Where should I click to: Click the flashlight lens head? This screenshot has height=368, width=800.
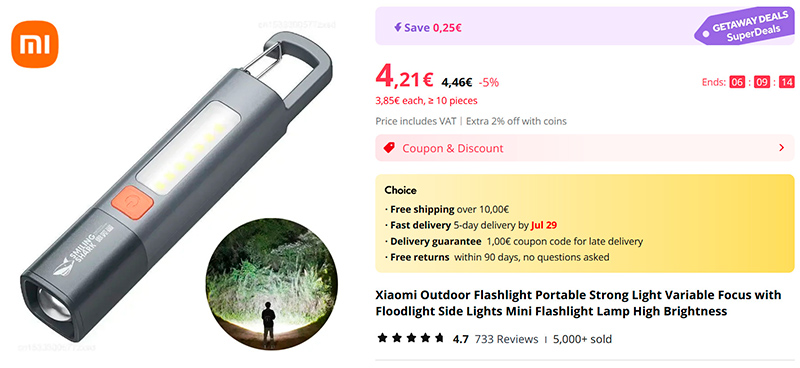(52, 305)
